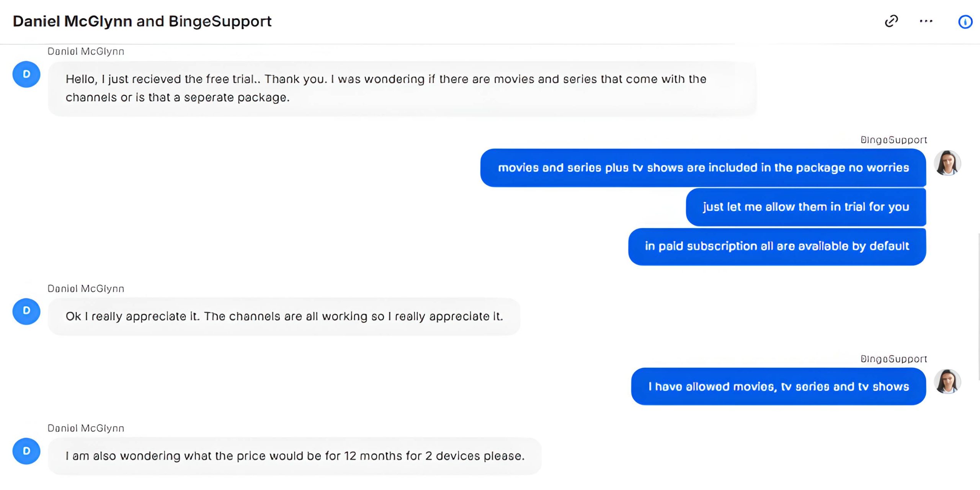Open the three-dots more options menu

926,21
